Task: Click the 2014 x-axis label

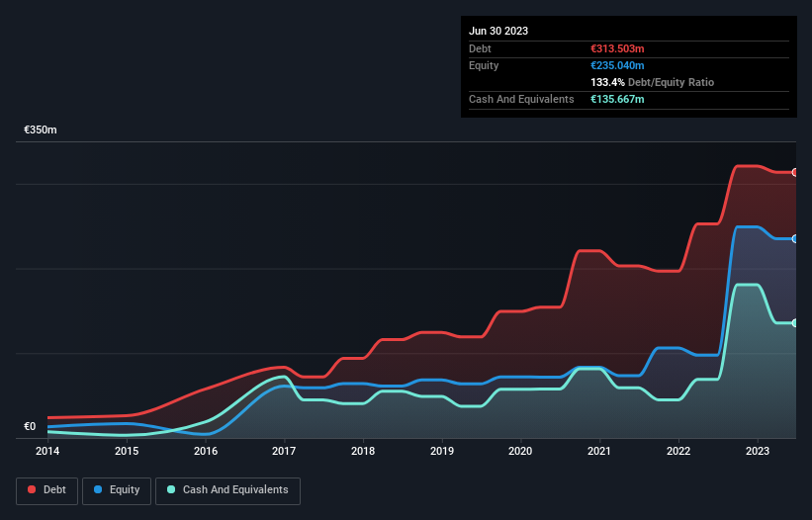Action: click(47, 451)
